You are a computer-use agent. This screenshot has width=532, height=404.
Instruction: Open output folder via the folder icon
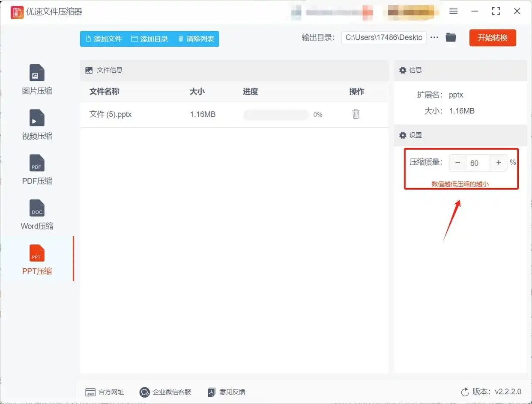451,37
